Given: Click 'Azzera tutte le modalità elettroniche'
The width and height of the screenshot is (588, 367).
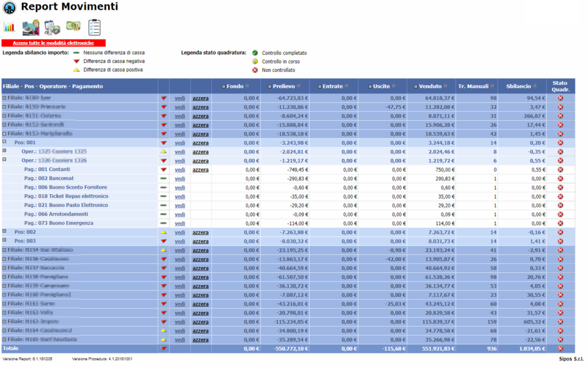Looking at the screenshot, I should [x=53, y=43].
